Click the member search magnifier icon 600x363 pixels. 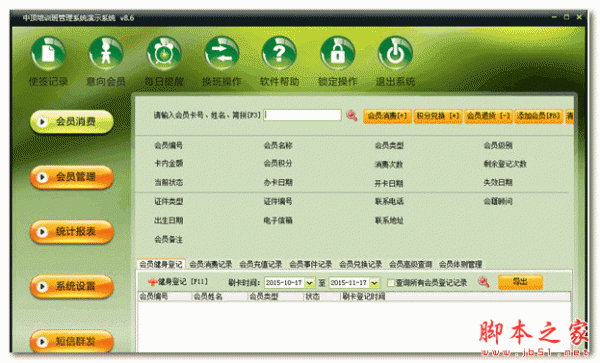(x=352, y=115)
